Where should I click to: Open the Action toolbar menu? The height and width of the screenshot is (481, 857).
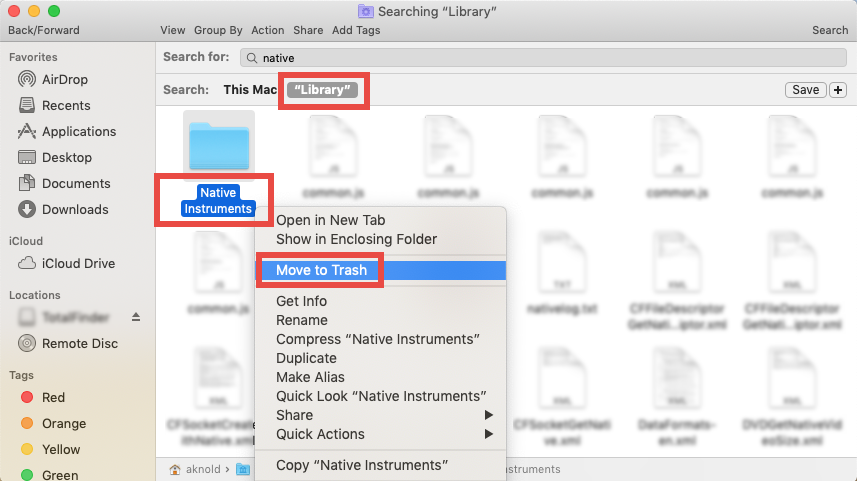[268, 31]
